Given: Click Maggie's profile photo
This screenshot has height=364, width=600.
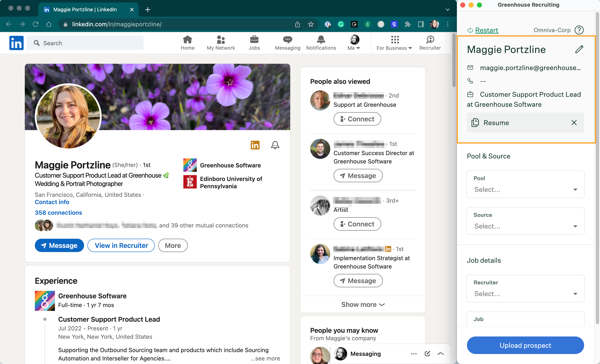Looking at the screenshot, I should pos(68,116).
